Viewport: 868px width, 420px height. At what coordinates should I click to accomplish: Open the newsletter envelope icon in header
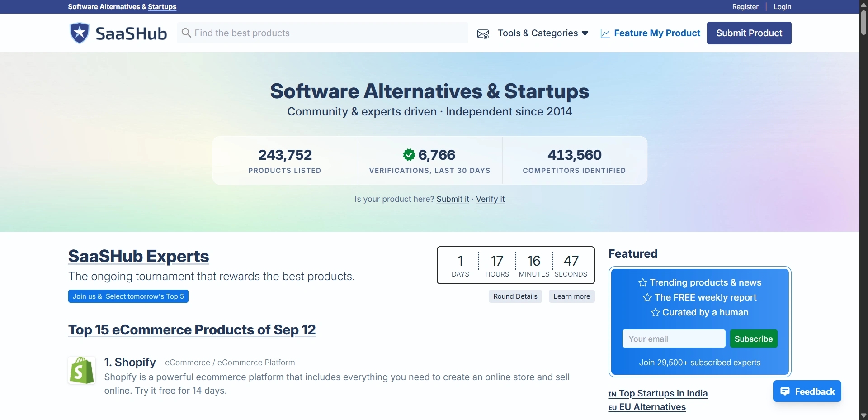coord(483,34)
